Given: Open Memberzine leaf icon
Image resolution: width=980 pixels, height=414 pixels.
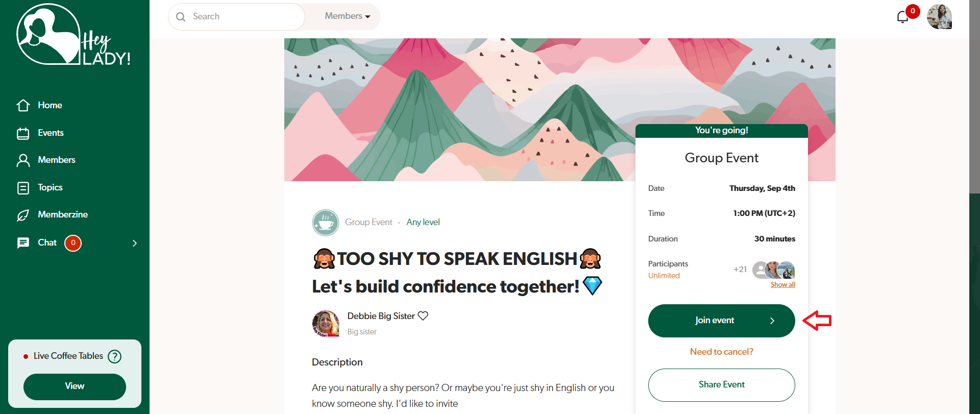Looking at the screenshot, I should pos(23,215).
